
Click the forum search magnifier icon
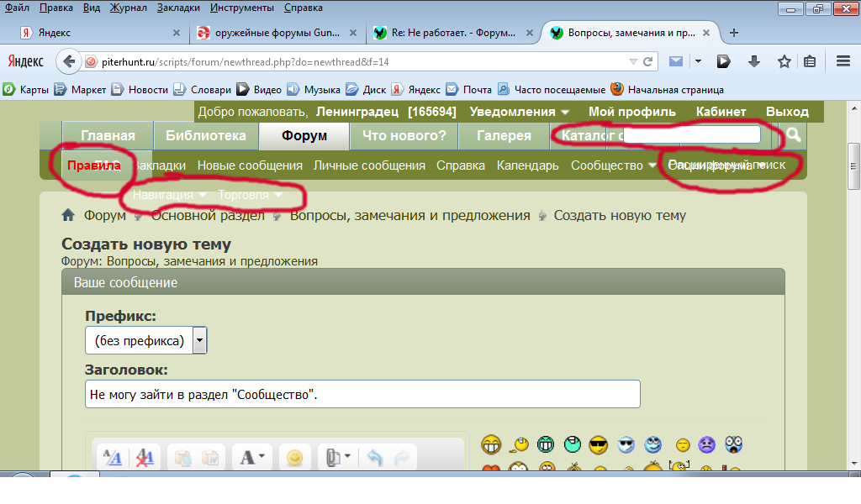tap(794, 135)
